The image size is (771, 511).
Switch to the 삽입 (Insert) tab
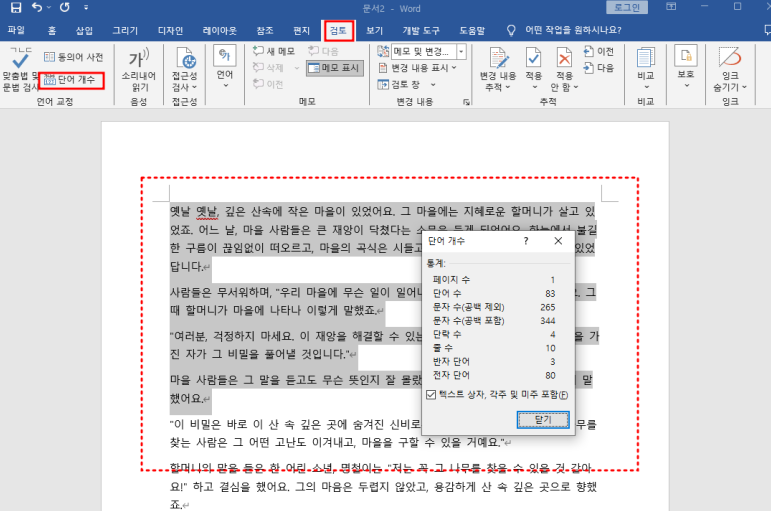coord(84,30)
